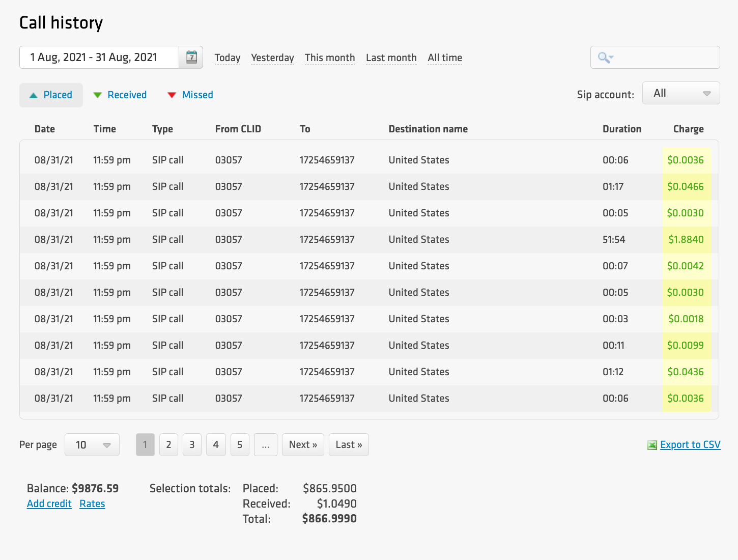Screen dimensions: 738x560
Task: Click the green triangle icon beside Placed
Action: [x=33, y=95]
